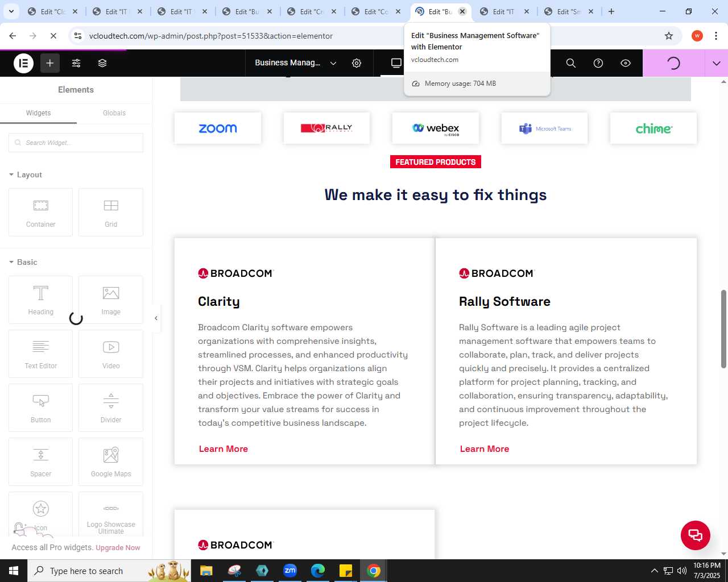Screen dimensions: 728x582
Task: Open Chrome three-dot menu
Action: coord(716,36)
